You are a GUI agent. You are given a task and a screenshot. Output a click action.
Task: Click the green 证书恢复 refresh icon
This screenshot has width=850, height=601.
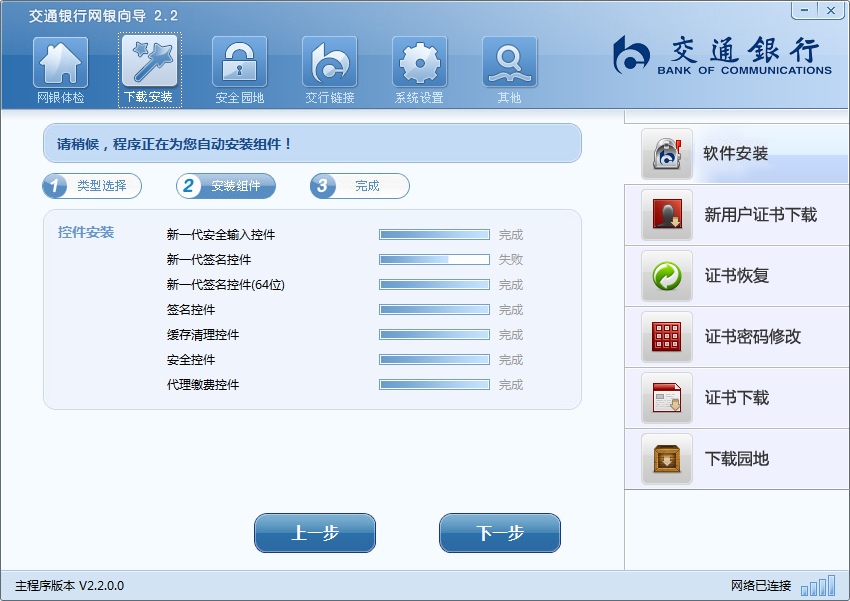[667, 276]
